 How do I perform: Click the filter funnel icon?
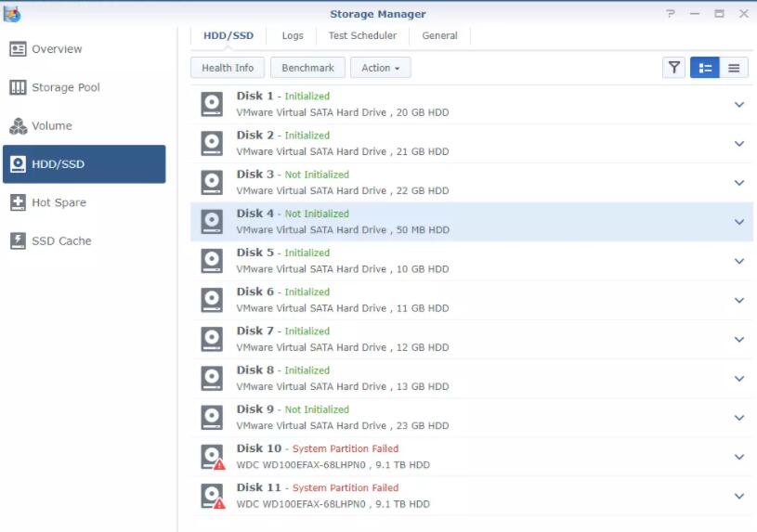pyautogui.click(x=674, y=68)
